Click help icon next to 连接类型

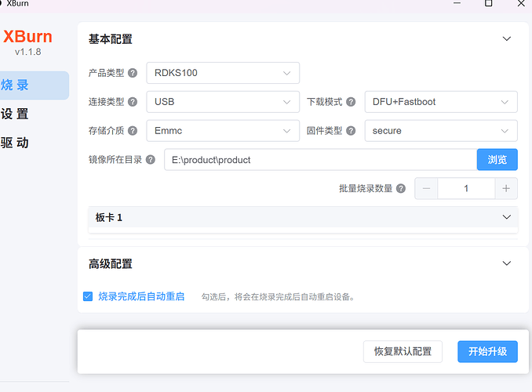[x=133, y=102]
